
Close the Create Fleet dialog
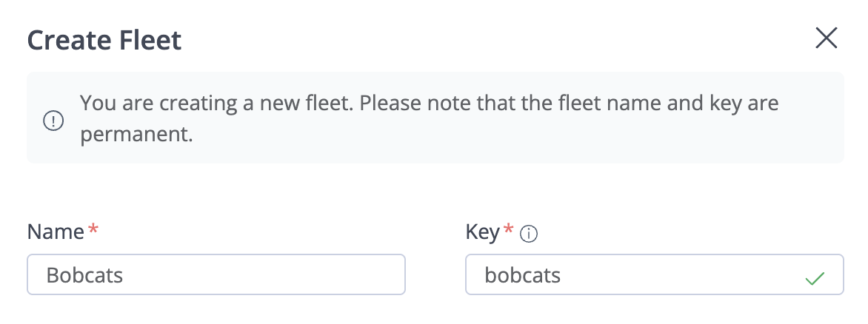click(x=826, y=38)
